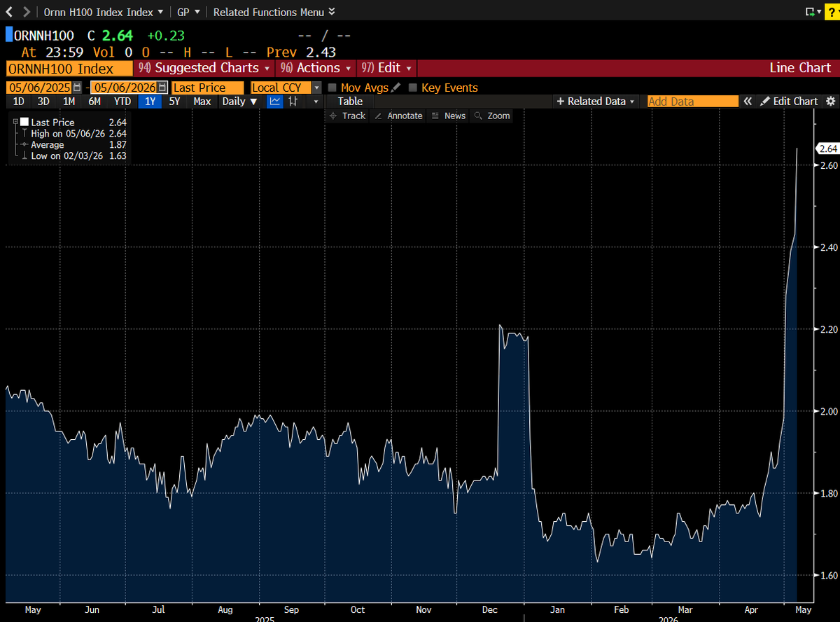Click the pencil icon next to Mov Avgs

tap(396, 88)
